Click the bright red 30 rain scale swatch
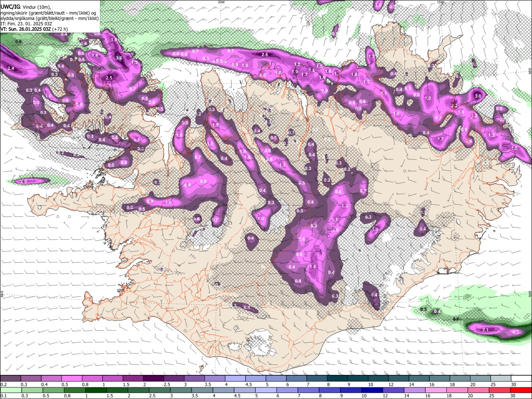532x399 pixels. (x=521, y=390)
